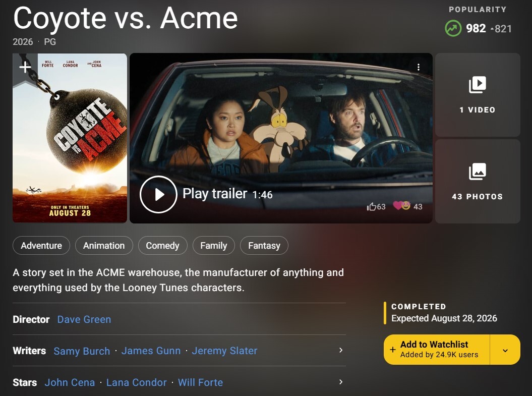The image size is (532, 396).
Task: Expand the Writers row chevron
Action: click(x=341, y=350)
